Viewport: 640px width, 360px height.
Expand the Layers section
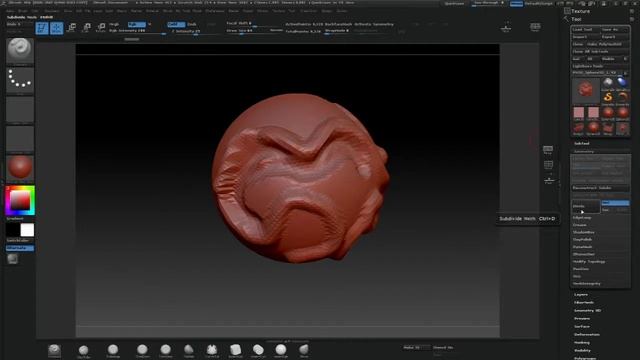pyautogui.click(x=581, y=294)
